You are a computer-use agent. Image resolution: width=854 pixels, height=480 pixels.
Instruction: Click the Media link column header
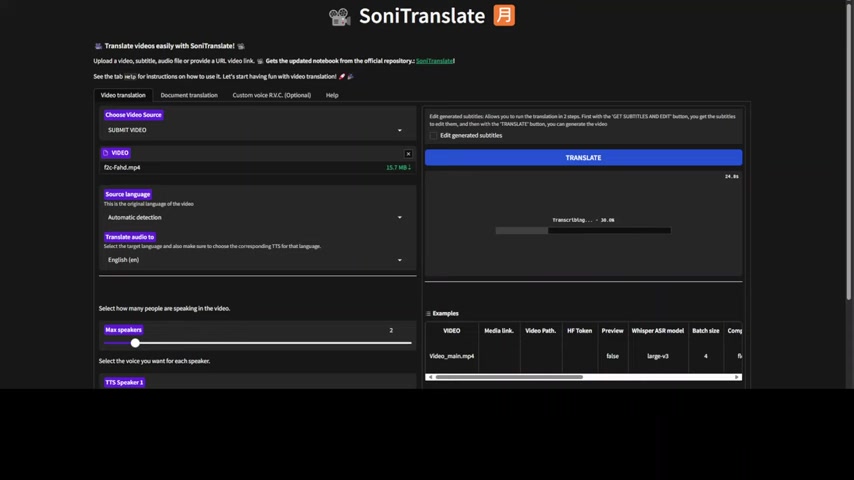[x=499, y=331]
